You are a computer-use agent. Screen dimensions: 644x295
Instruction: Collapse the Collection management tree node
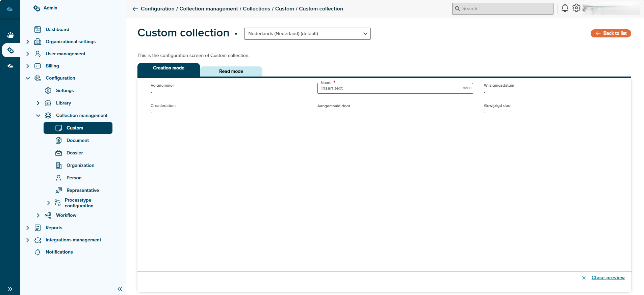[x=38, y=116]
